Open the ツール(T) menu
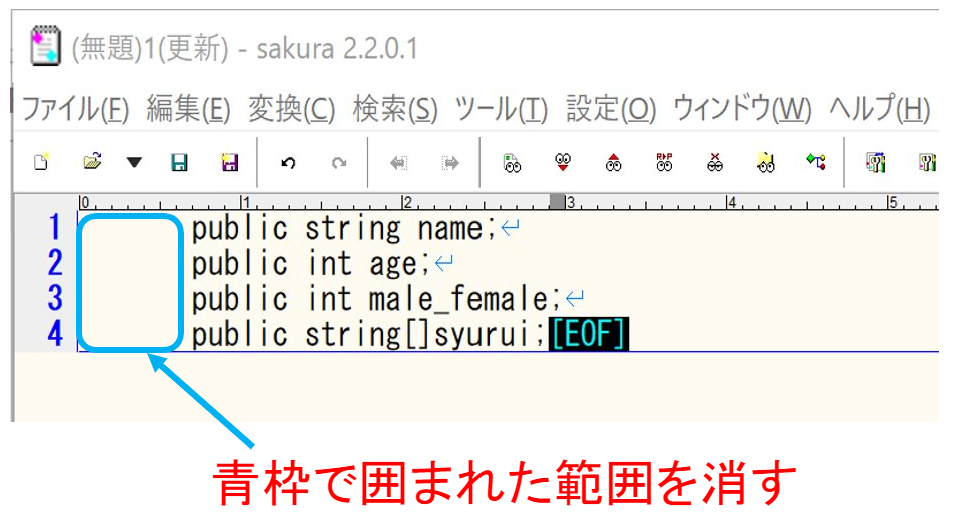The height and width of the screenshot is (516, 956). (501, 110)
